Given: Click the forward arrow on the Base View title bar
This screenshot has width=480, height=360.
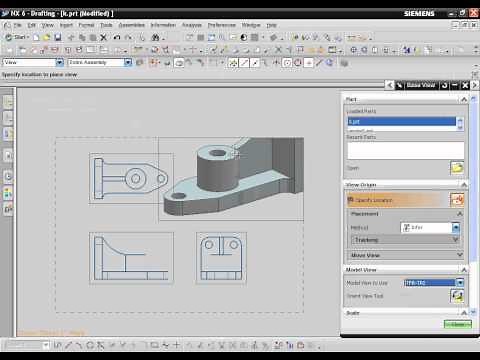Looking at the screenshot, I should click(x=475, y=85).
